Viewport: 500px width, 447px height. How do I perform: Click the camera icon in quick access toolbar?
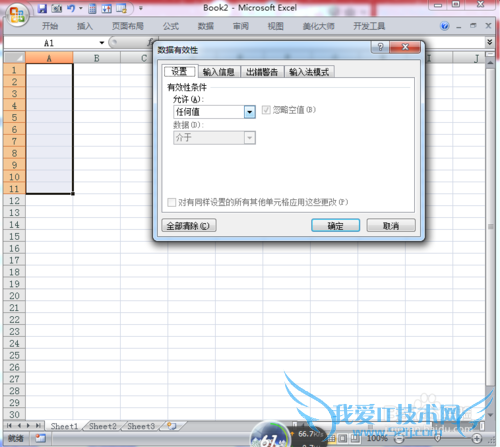[x=56, y=8]
